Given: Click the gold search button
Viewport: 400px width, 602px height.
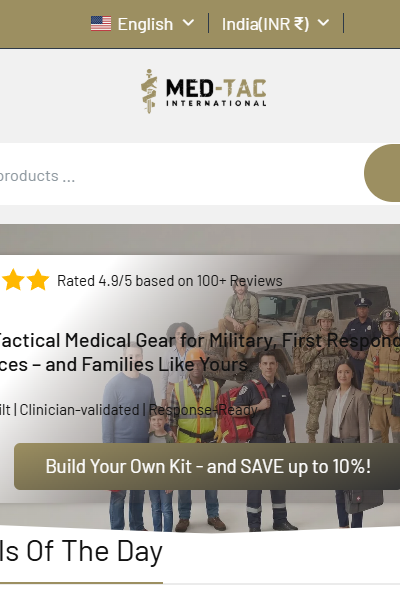Looking at the screenshot, I should coord(382,173).
